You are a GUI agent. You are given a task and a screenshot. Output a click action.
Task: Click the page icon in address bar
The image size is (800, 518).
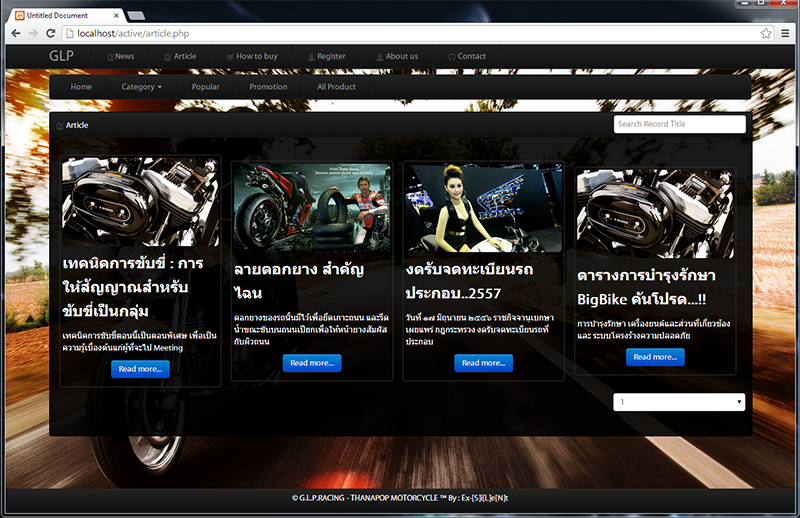point(70,33)
